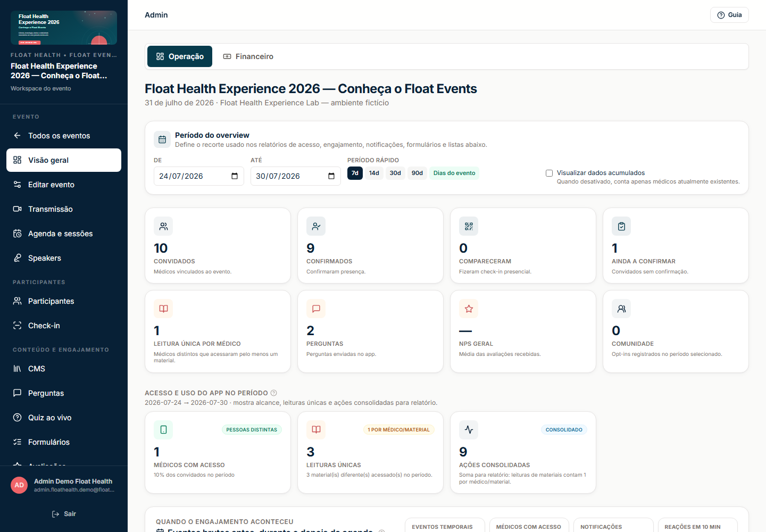The height and width of the screenshot is (532, 766).
Task: Click the Leitura única book icon
Action: click(163, 309)
